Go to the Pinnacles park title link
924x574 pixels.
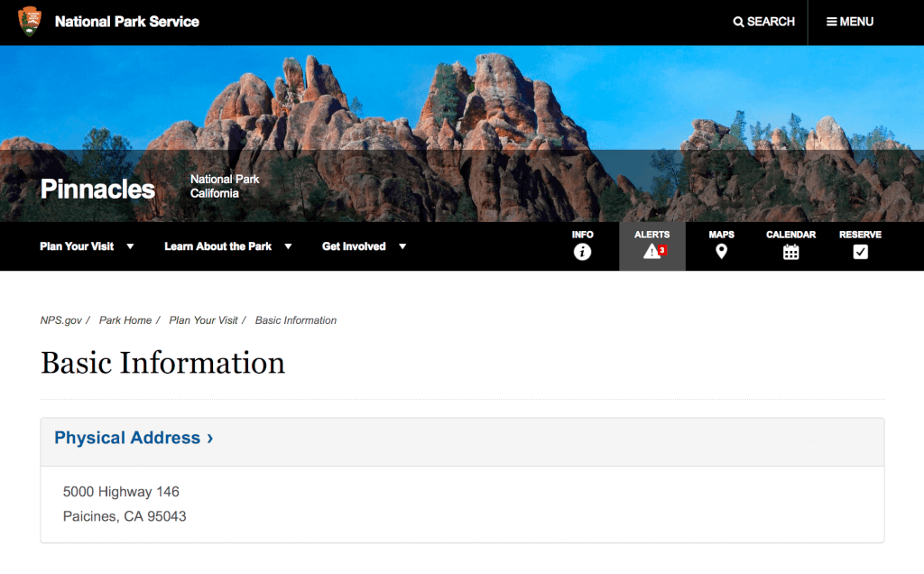[97, 190]
